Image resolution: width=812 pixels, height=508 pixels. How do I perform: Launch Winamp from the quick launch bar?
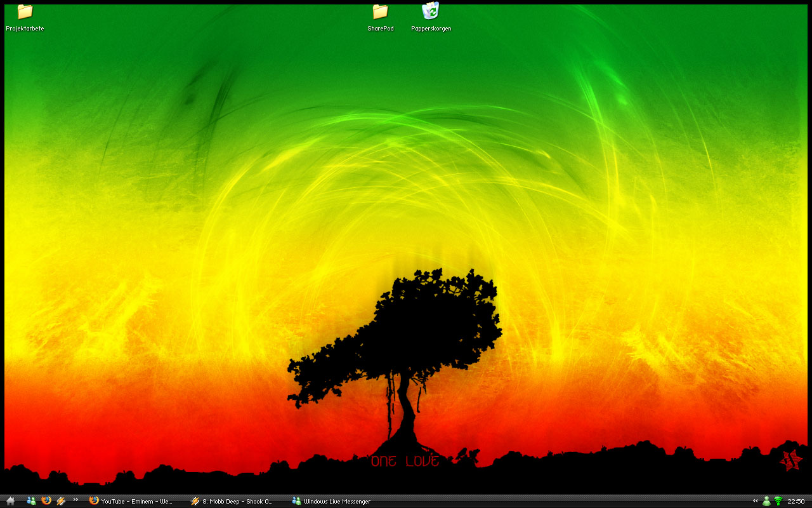(x=61, y=501)
